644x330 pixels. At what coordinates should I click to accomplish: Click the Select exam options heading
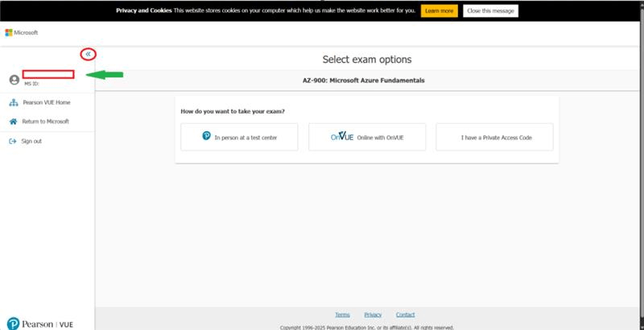pyautogui.click(x=367, y=60)
